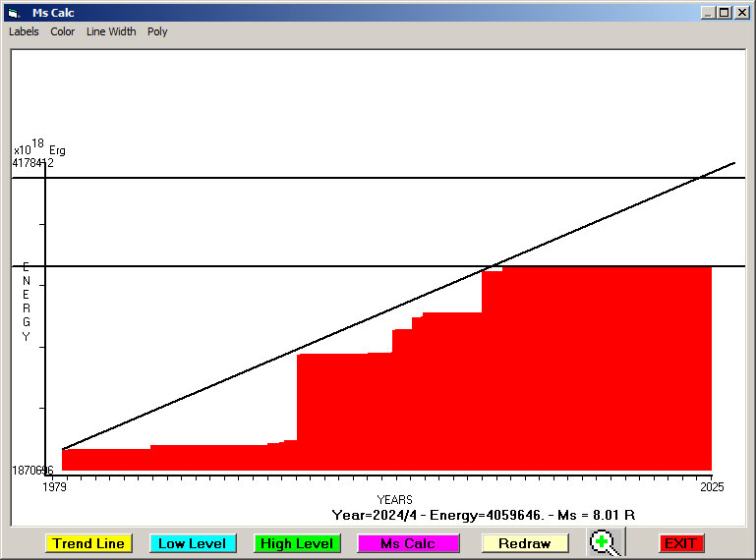Viewport: 756px width, 560px height.
Task: Click the 2025 end year axis label
Action: pyautogui.click(x=710, y=485)
